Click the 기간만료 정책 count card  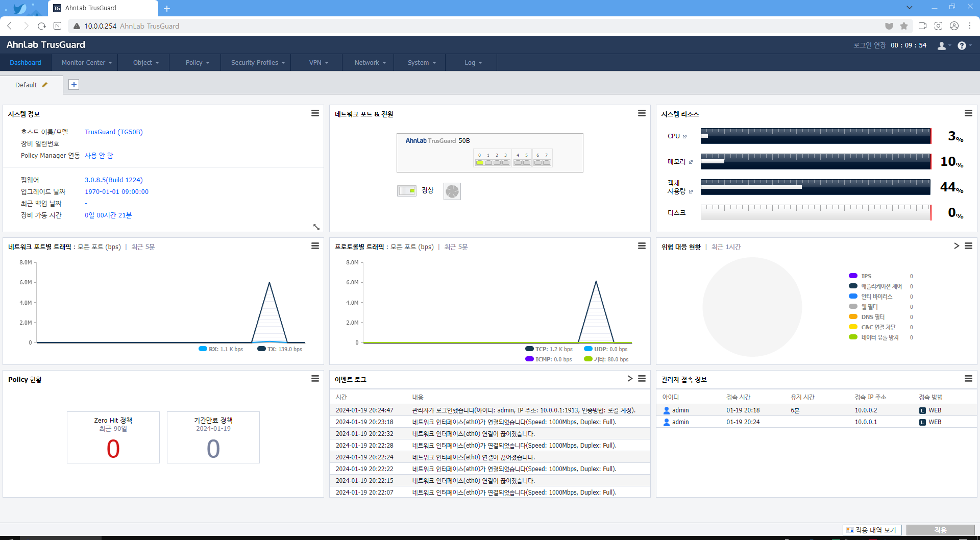click(x=213, y=437)
